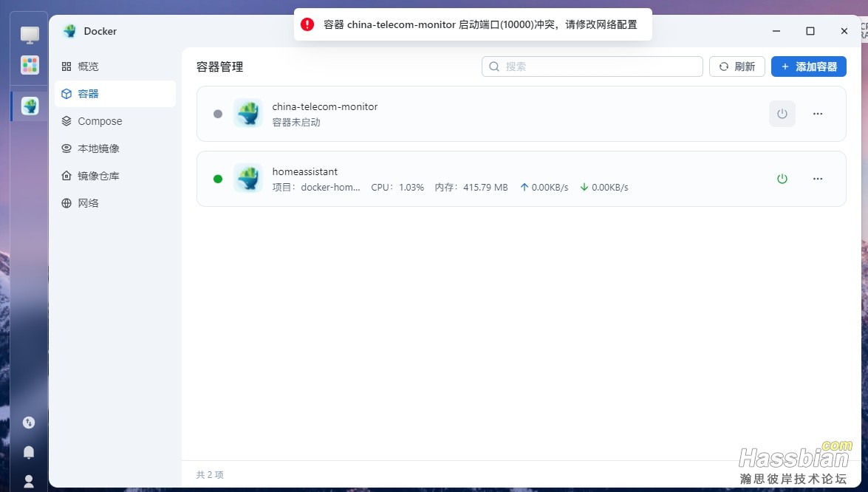Click the green running status dot
Viewport: 868px width, 492px height.
coord(218,179)
